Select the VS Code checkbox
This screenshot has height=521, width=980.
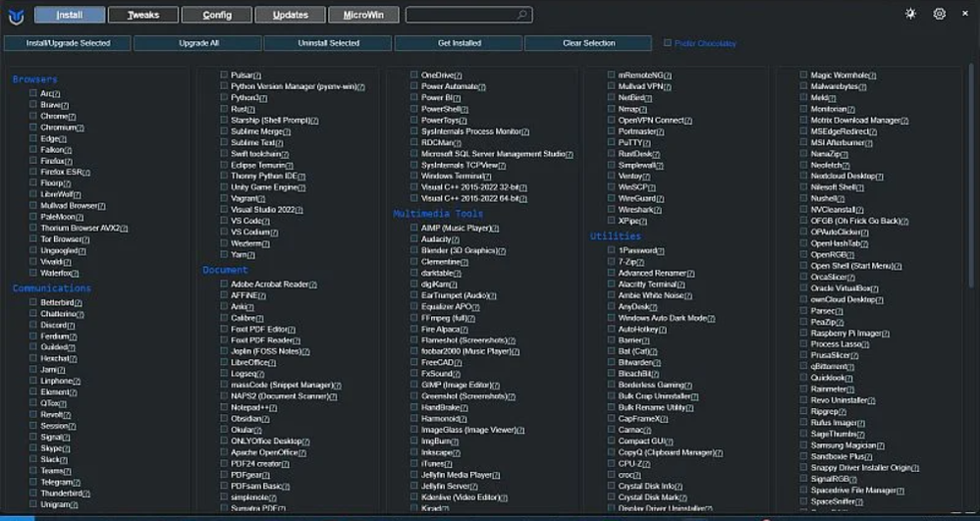coord(224,220)
